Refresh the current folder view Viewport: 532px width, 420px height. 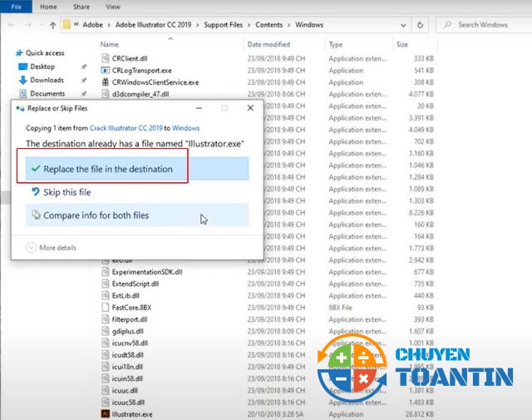coord(420,25)
